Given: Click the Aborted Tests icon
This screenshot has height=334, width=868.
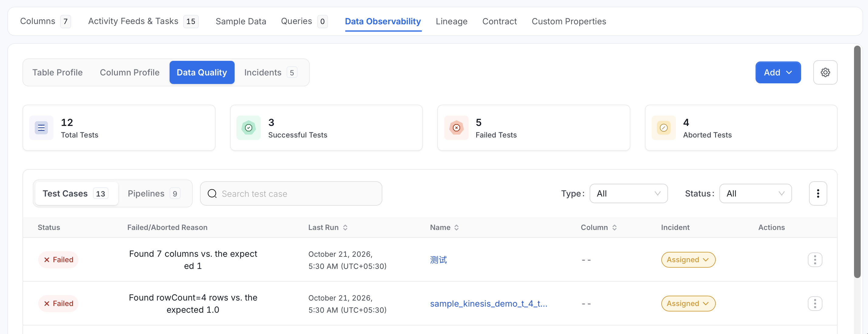Looking at the screenshot, I should pyautogui.click(x=663, y=127).
